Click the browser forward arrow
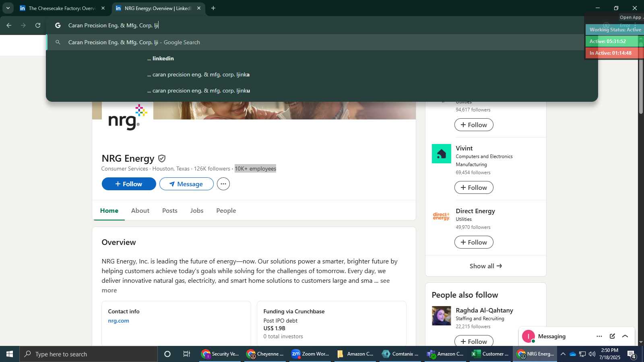Image resolution: width=644 pixels, height=362 pixels. 23,25
